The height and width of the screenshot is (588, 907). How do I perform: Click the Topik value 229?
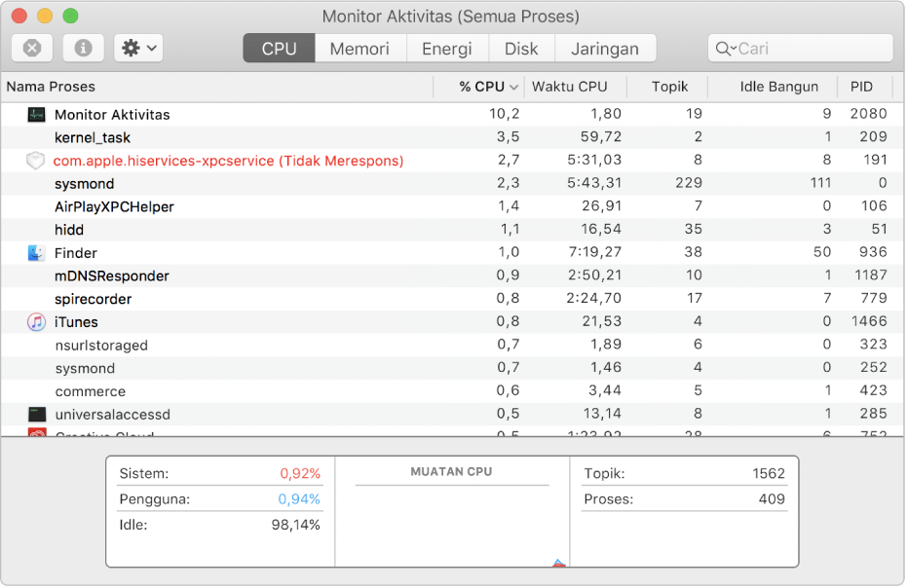click(x=689, y=183)
